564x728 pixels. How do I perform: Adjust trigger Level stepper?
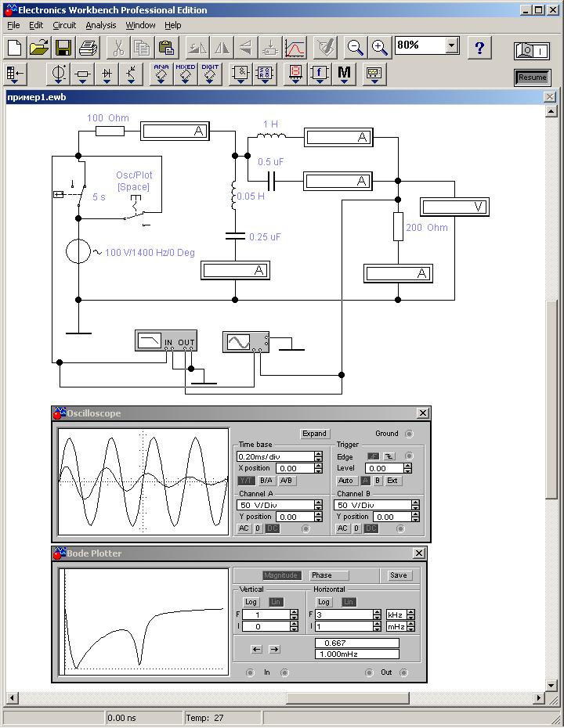click(x=407, y=468)
